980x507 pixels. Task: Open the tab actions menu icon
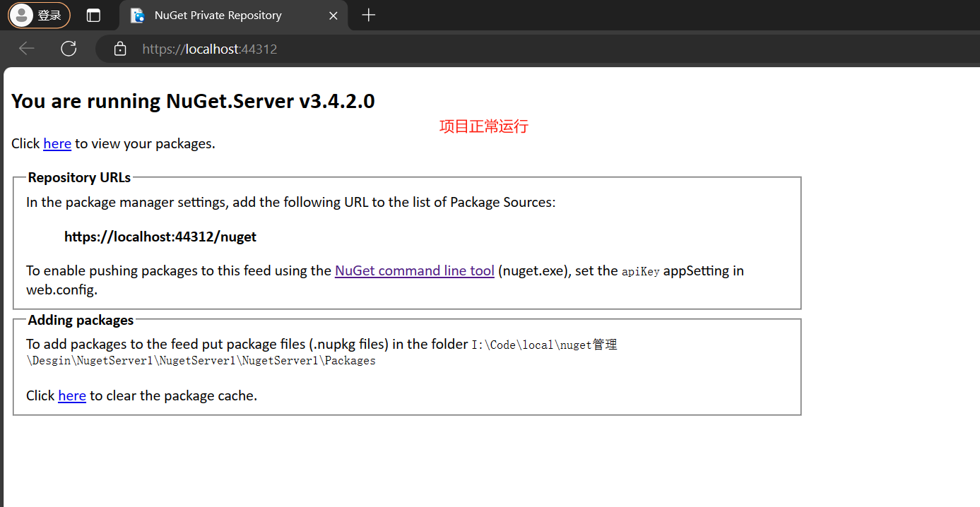point(93,16)
